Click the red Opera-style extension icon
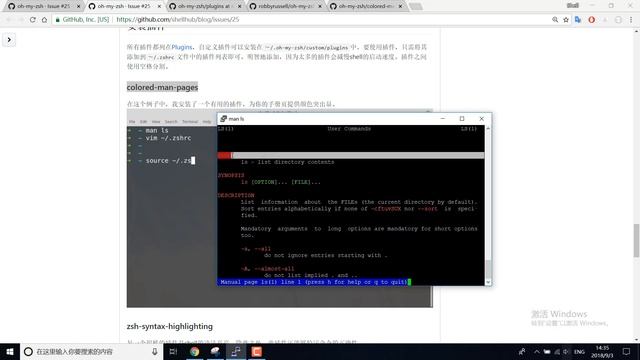640x360 pixels. 591,20
